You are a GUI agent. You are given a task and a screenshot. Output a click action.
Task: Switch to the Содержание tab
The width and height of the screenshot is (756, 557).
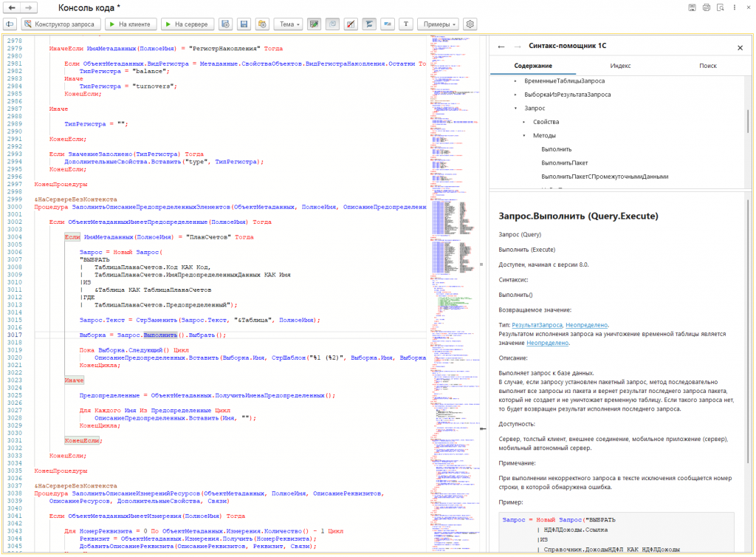pos(533,66)
